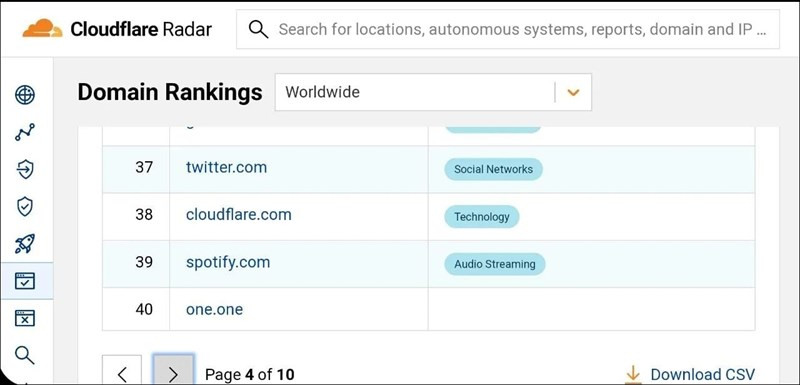
Task: Focus the top search input field
Action: 508,30
